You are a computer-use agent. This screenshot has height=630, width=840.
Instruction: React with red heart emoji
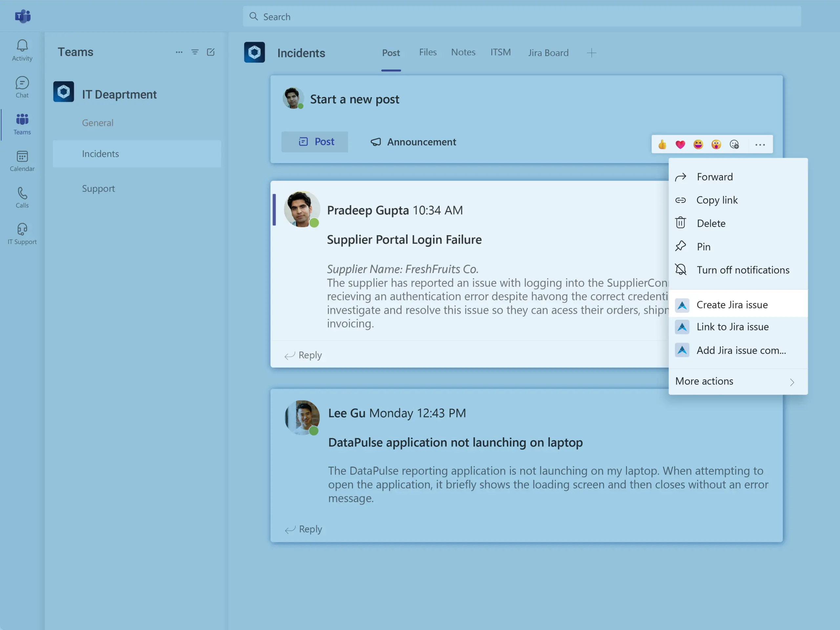click(680, 144)
